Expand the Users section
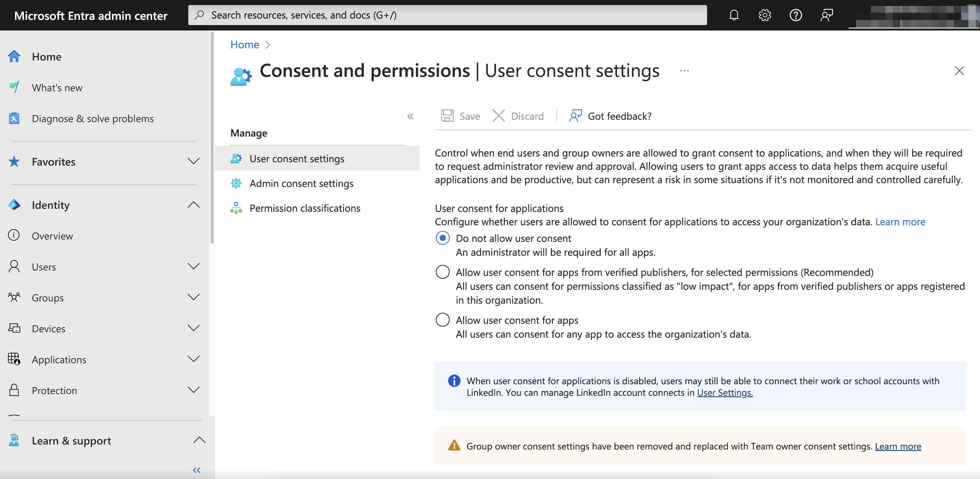Image resolution: width=980 pixels, height=479 pixels. click(194, 266)
